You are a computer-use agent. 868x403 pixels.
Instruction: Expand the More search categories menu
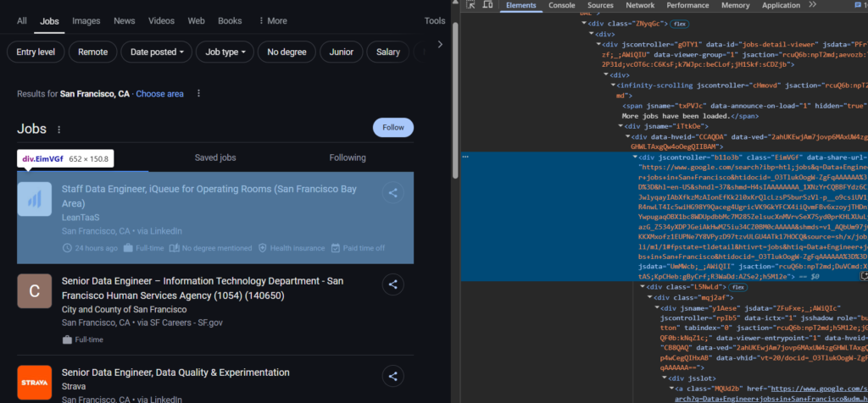click(x=271, y=20)
